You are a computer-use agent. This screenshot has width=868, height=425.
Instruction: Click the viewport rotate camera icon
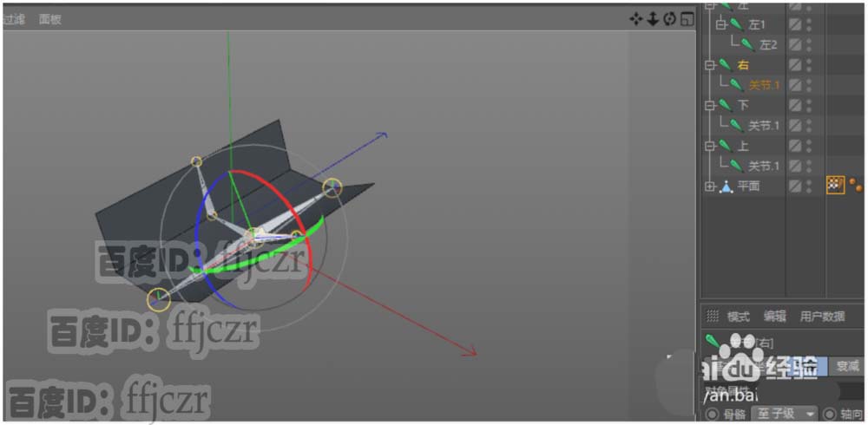670,19
